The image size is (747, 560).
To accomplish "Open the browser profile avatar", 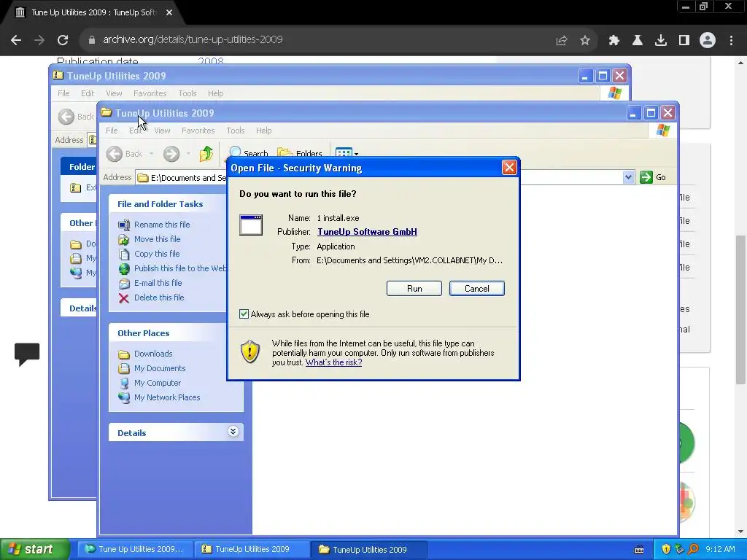I will [x=708, y=41].
